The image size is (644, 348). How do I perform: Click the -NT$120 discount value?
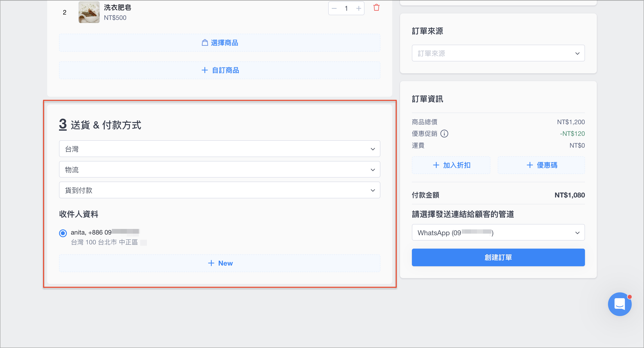tap(572, 134)
